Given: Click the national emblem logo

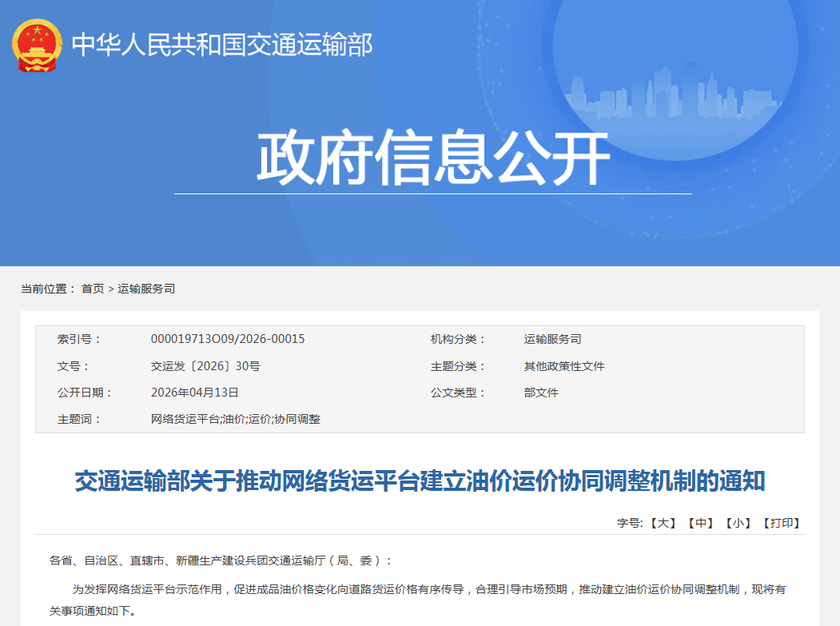Looking at the screenshot, I should coord(36,45).
